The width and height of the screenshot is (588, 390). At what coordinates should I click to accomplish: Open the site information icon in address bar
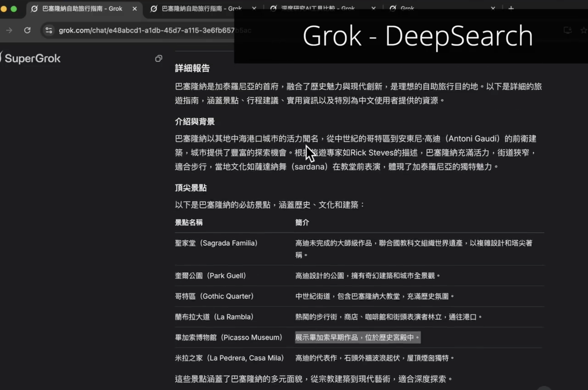click(49, 30)
